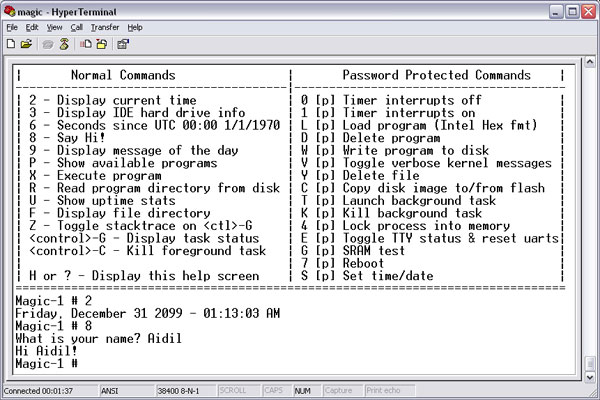The height and width of the screenshot is (400, 600).
Task: Click the Send toolbar icon
Action: coord(85,44)
